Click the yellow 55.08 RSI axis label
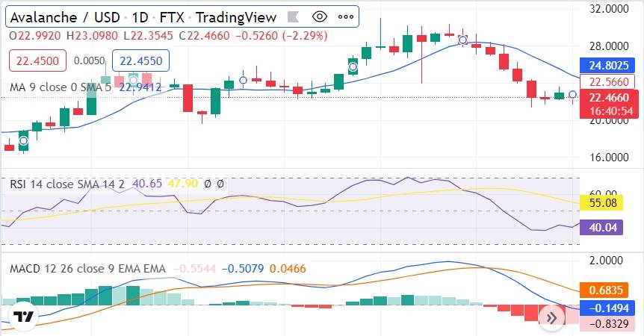644x336 pixels. [x=602, y=202]
